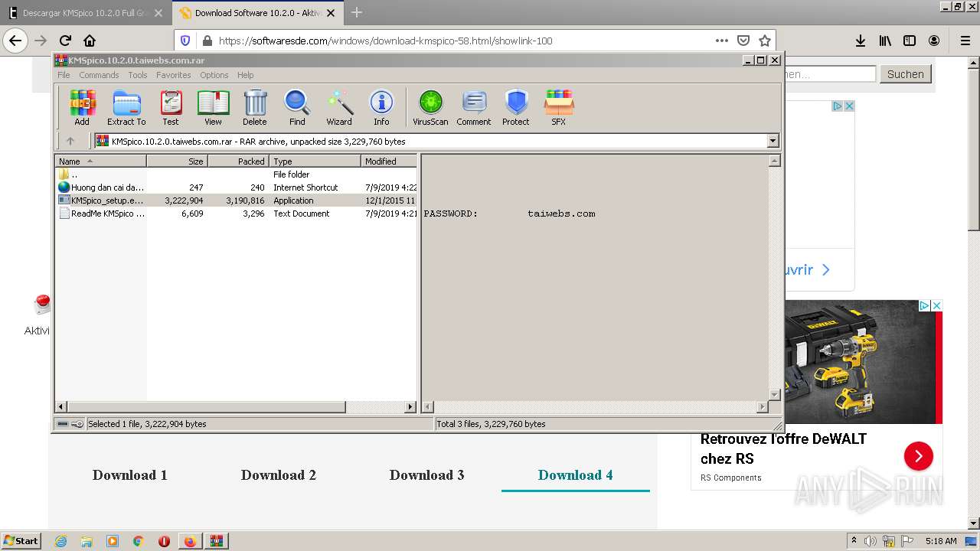
Task: Open the Tools menu
Action: [x=138, y=75]
